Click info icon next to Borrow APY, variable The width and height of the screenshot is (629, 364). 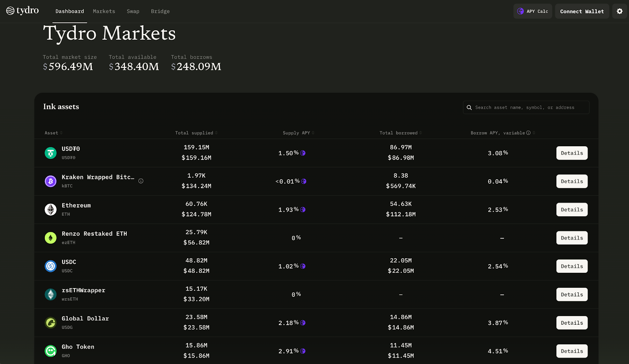(528, 133)
